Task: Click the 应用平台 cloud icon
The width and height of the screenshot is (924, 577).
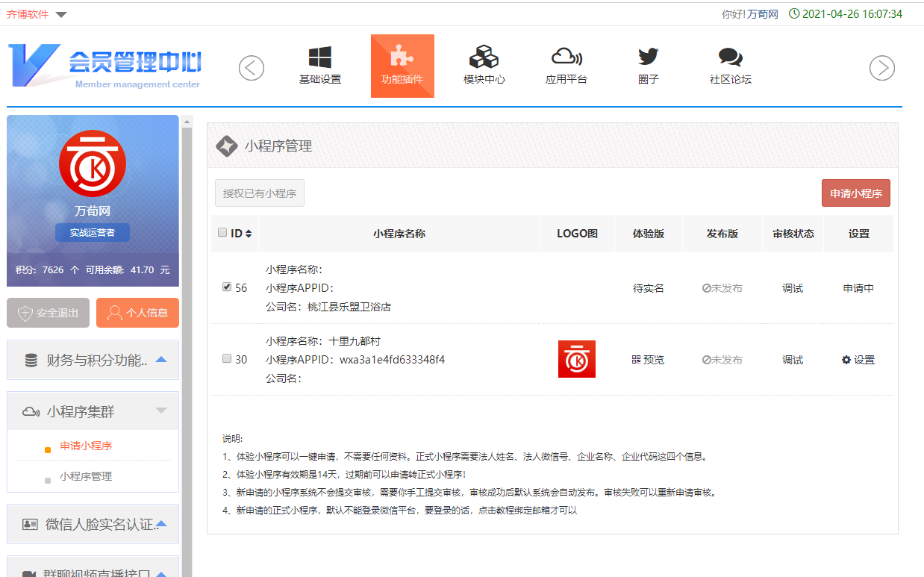Action: coord(566,58)
